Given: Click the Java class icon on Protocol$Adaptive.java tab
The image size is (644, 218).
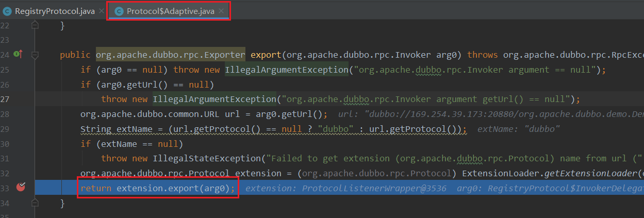Looking at the screenshot, I should pos(119,11).
